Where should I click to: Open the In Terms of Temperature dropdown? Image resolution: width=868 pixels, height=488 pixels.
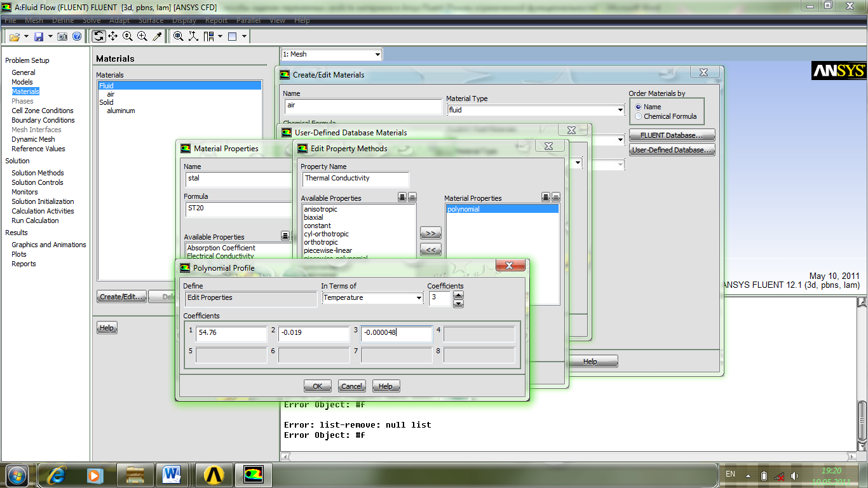tap(372, 297)
